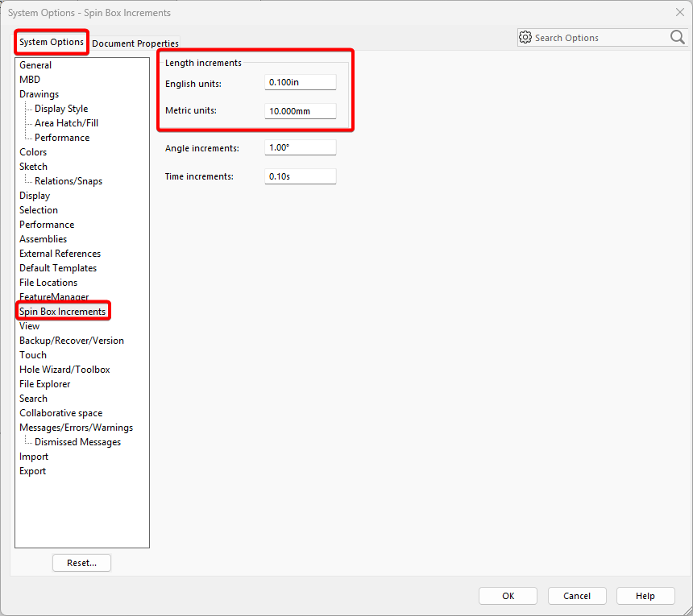Select Display Style under Drawings

[x=61, y=109]
